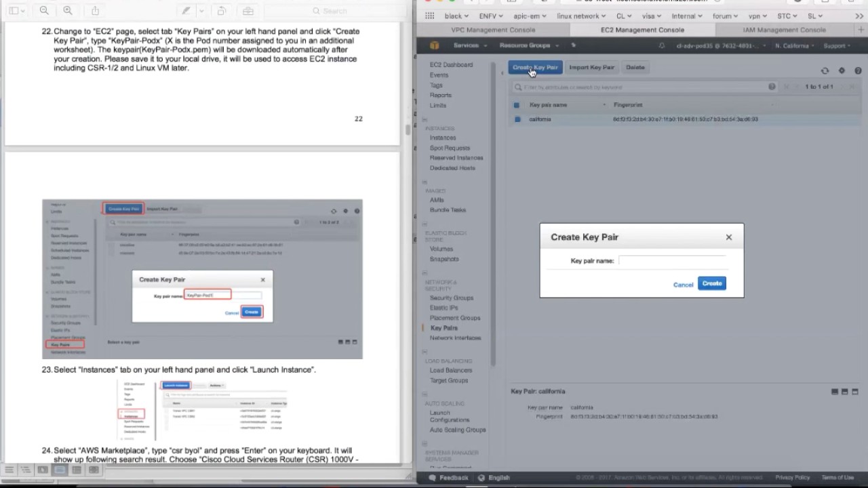Screen dimensions: 868x488
Task: Open the 'ENFV' bookmarks folder
Action: coord(491,16)
